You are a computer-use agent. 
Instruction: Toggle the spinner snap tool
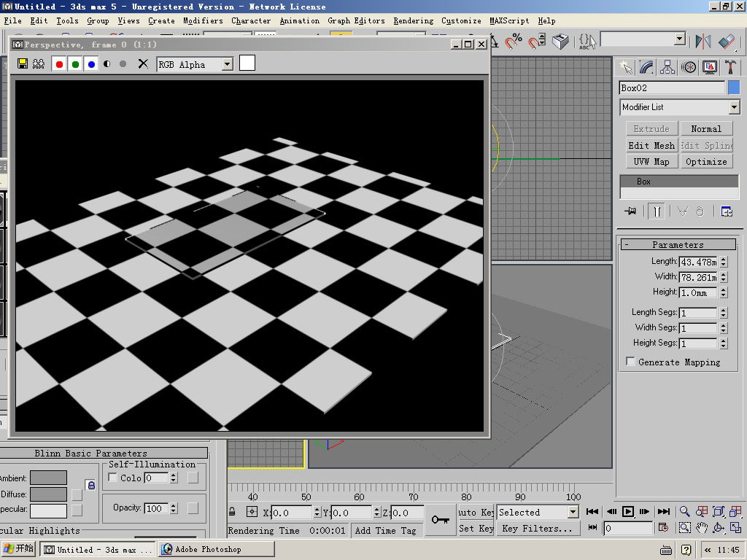[536, 41]
